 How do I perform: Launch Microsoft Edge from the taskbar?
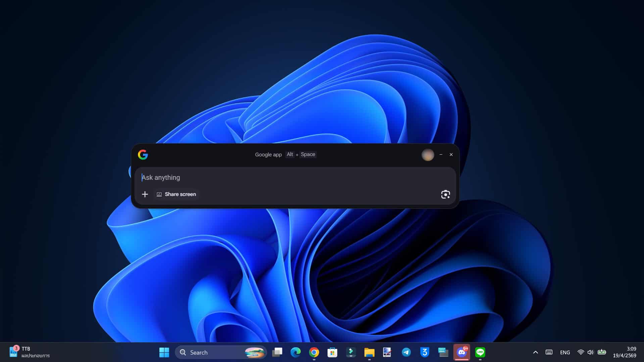(x=296, y=352)
